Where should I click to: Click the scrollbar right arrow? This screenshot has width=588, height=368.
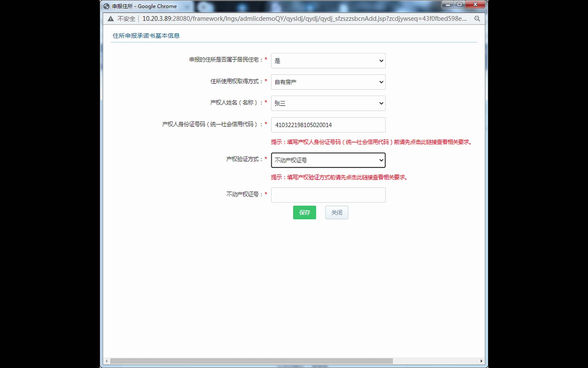tap(481, 361)
